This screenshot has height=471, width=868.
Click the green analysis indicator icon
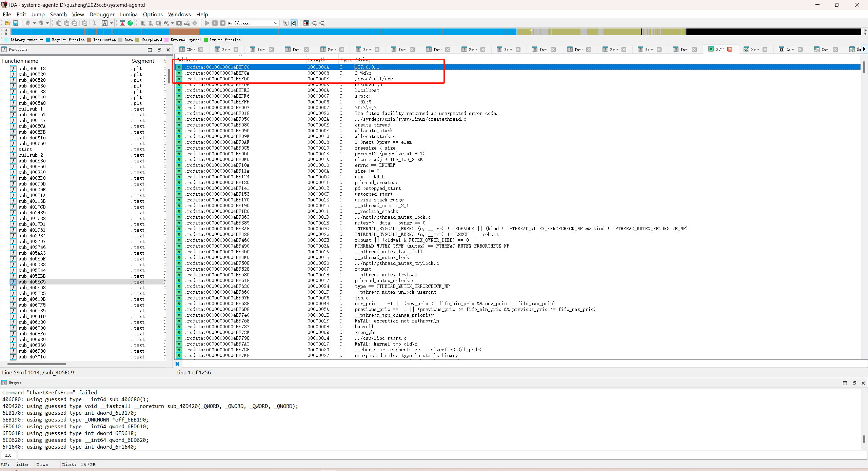[130, 23]
